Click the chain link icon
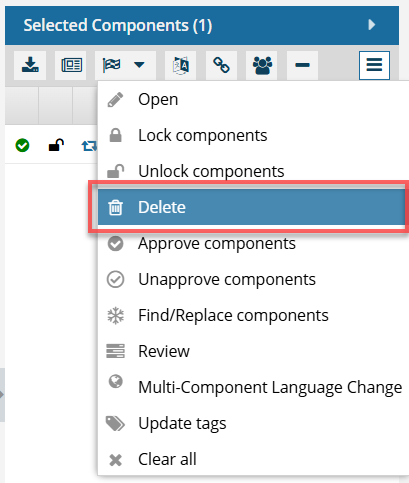 tap(221, 65)
